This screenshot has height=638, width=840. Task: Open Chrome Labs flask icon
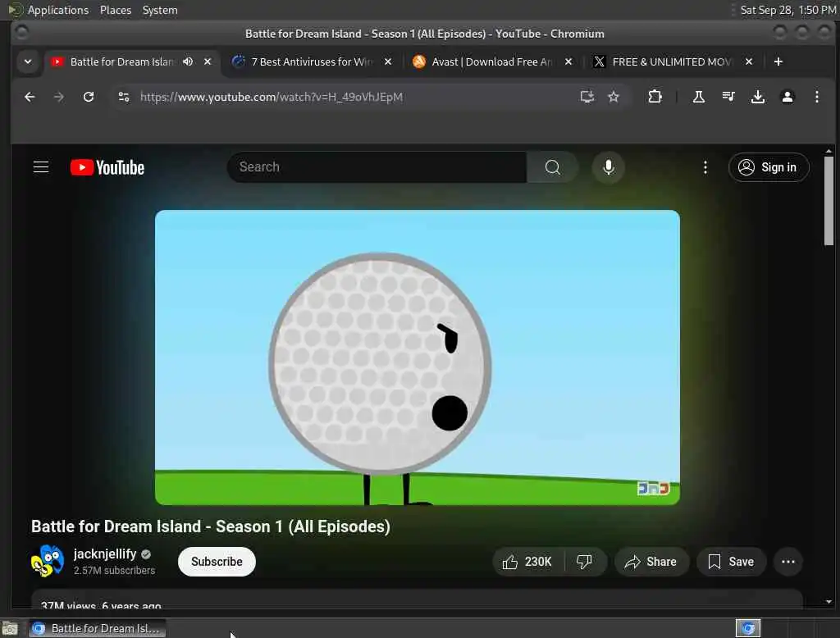pyautogui.click(x=699, y=97)
